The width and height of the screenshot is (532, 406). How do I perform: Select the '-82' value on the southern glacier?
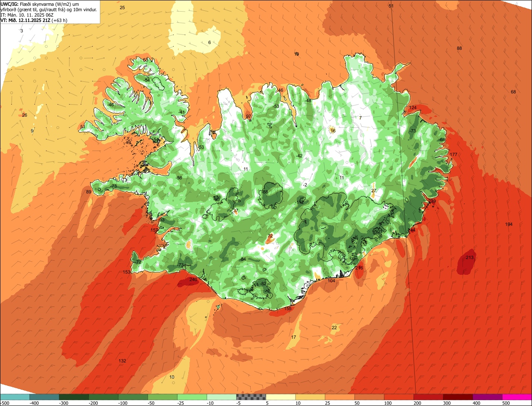pos(263,284)
